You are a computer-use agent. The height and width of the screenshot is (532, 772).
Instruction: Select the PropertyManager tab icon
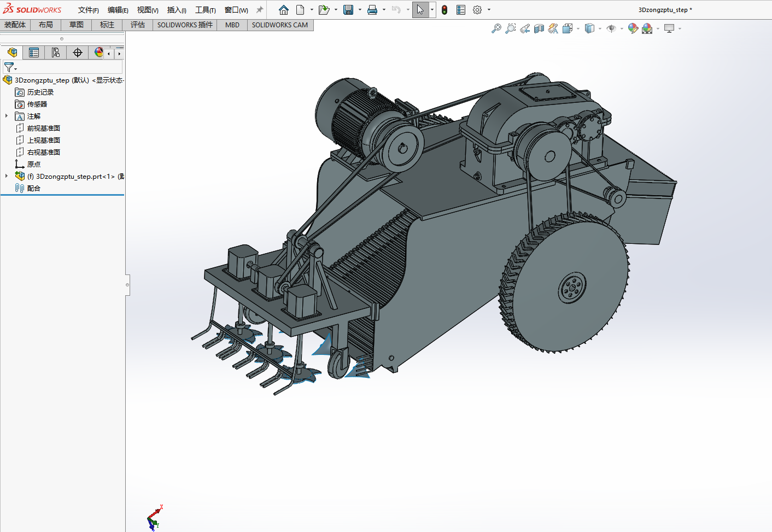coord(34,52)
